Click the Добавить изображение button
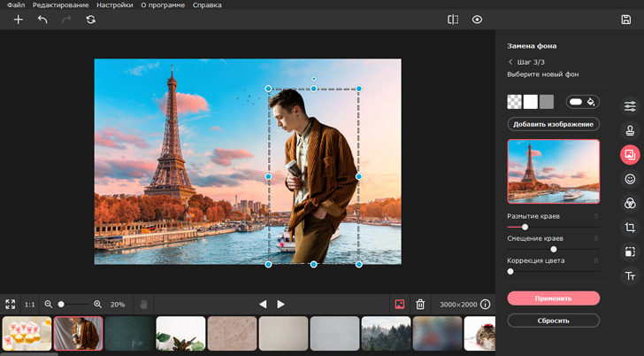The height and width of the screenshot is (356, 644). coord(553,124)
